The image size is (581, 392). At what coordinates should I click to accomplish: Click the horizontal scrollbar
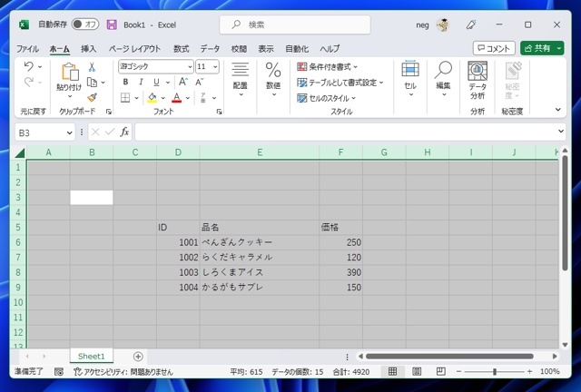pos(449,357)
